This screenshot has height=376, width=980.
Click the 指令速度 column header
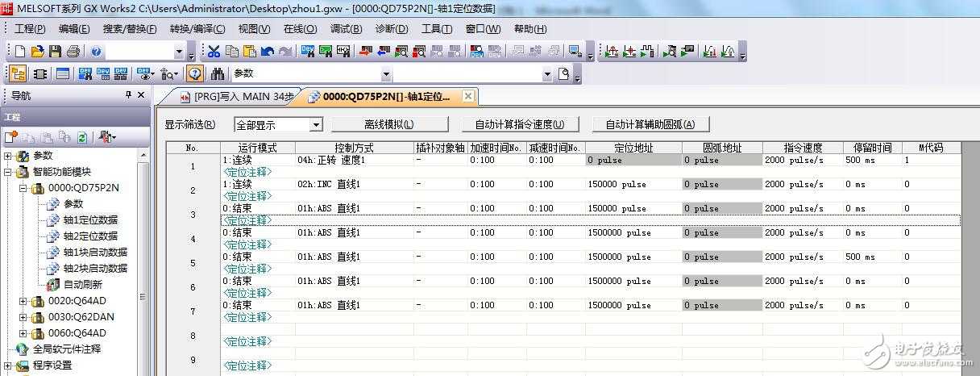[x=803, y=148]
